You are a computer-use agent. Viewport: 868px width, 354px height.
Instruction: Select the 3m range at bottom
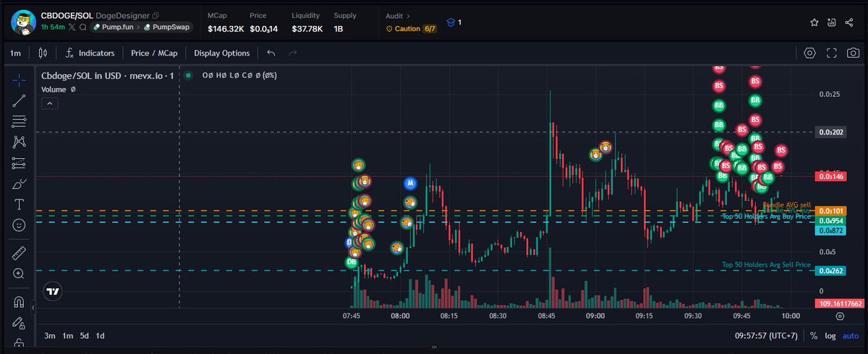[50, 335]
